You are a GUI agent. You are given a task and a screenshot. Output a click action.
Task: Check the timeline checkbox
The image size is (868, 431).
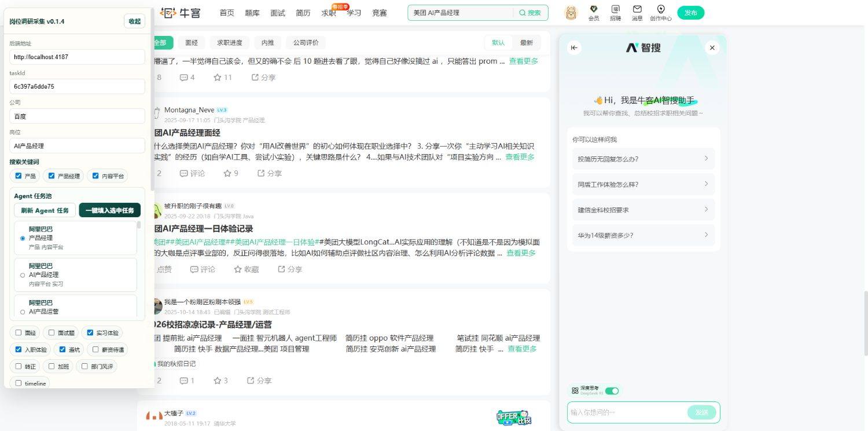(x=19, y=383)
